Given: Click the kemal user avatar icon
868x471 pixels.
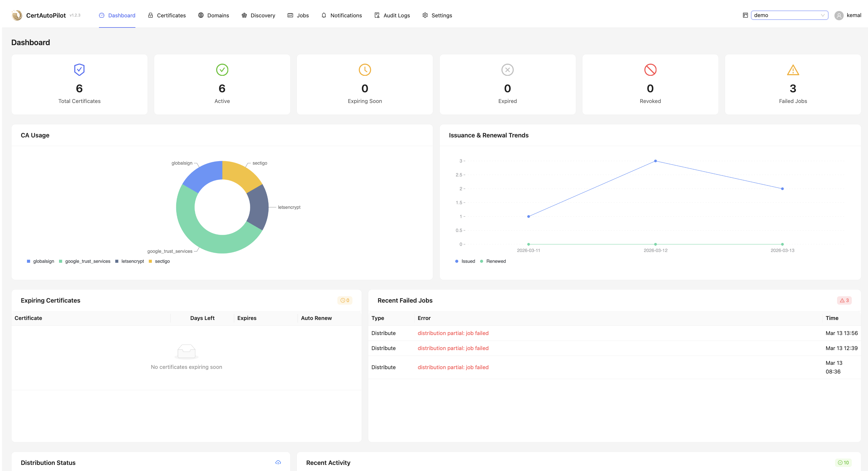Looking at the screenshot, I should (x=839, y=16).
